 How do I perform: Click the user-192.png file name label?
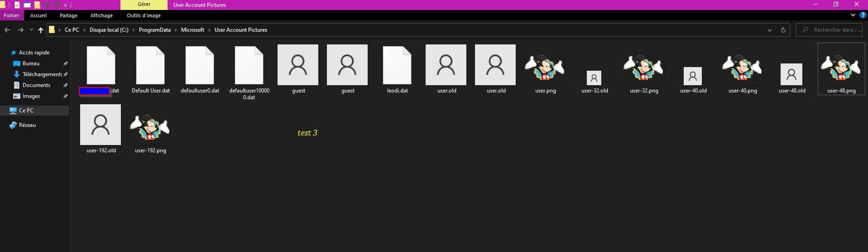tap(150, 150)
